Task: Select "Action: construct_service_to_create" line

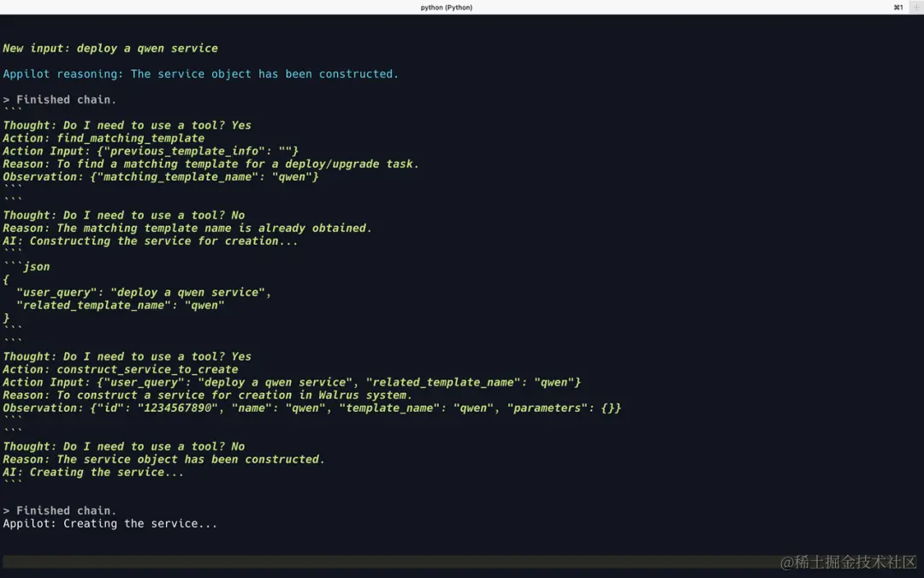Action: (121, 370)
